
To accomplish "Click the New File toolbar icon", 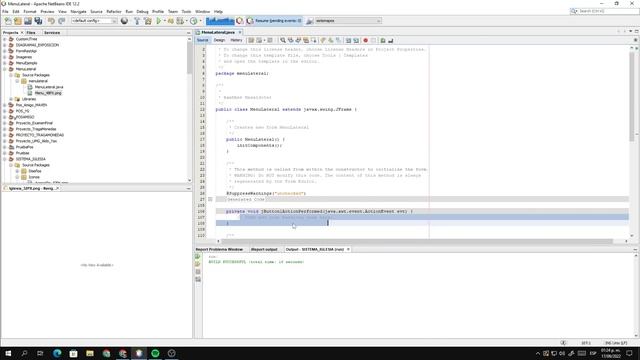I will coord(8,21).
